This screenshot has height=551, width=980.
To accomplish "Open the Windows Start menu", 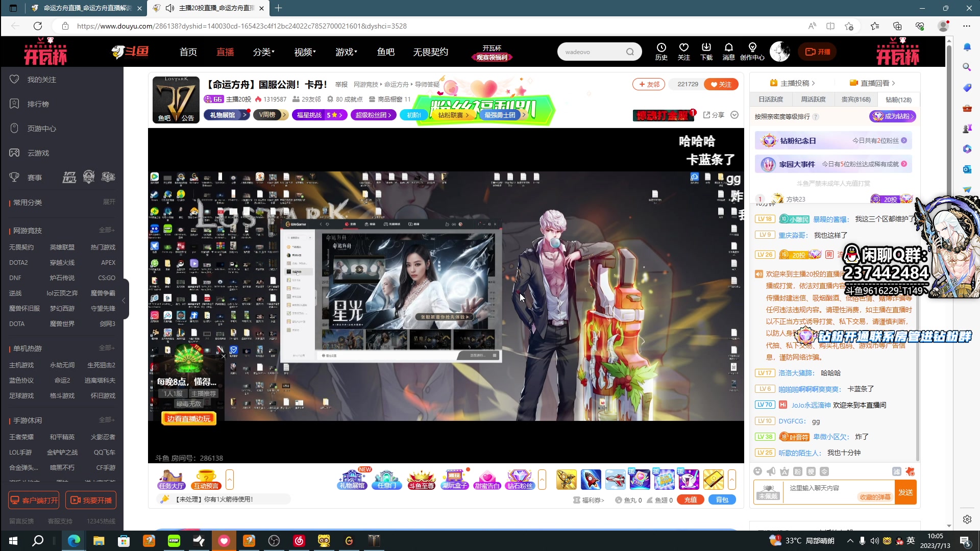I will tap(13, 541).
